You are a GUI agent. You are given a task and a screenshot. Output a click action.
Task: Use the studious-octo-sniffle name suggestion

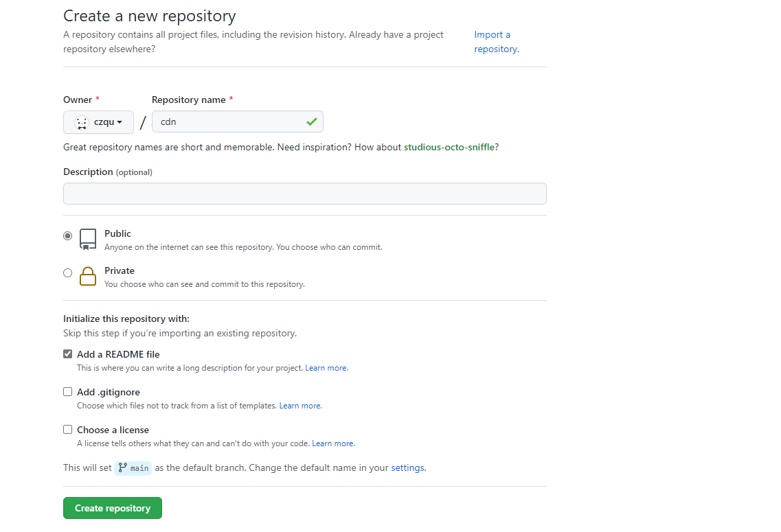coord(449,147)
